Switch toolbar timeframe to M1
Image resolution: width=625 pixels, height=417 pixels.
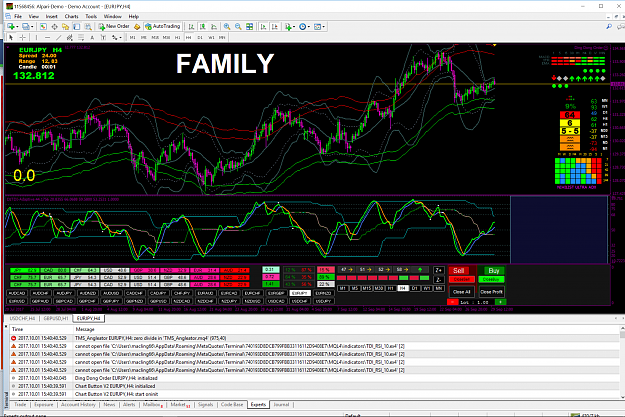(132, 37)
